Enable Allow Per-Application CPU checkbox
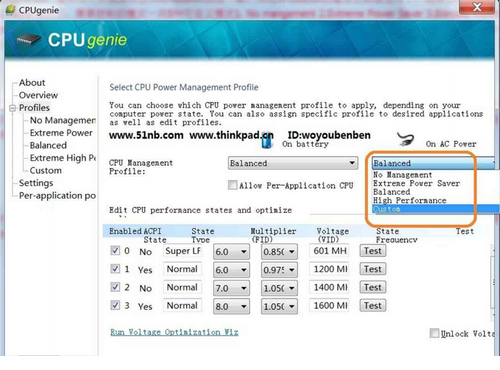Viewport: 500px width, 370px height. point(232,185)
